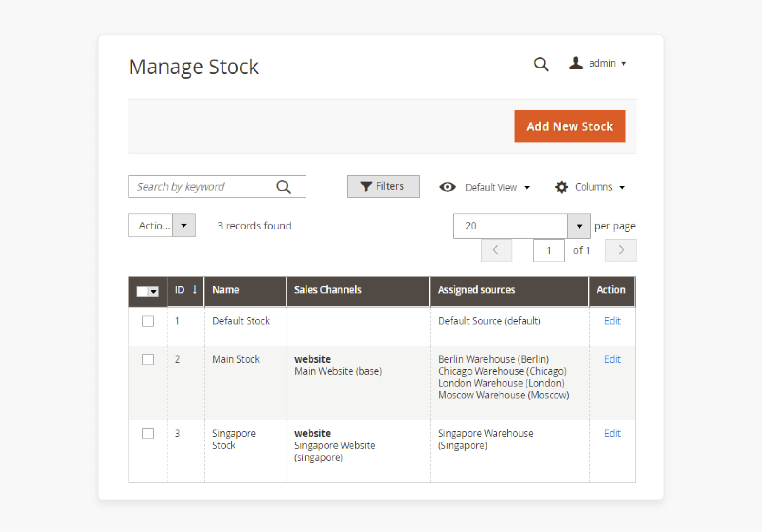Select the Main Stock row checkbox

[148, 359]
